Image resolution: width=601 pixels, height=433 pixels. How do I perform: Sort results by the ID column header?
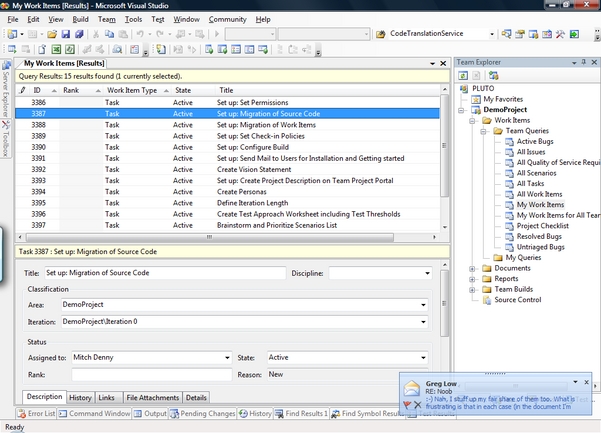[44, 90]
